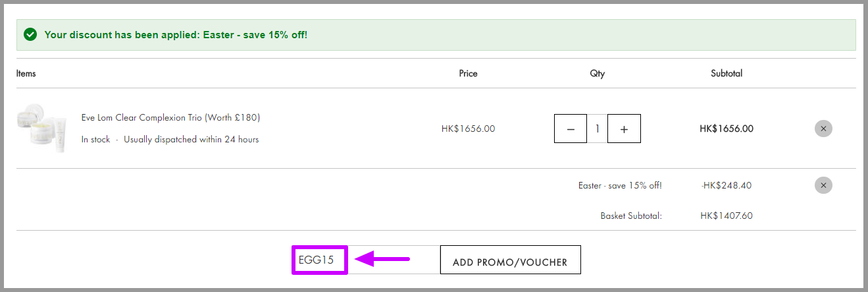This screenshot has height=292, width=868.
Task: Select the HK$1656.00 item price
Action: point(469,129)
